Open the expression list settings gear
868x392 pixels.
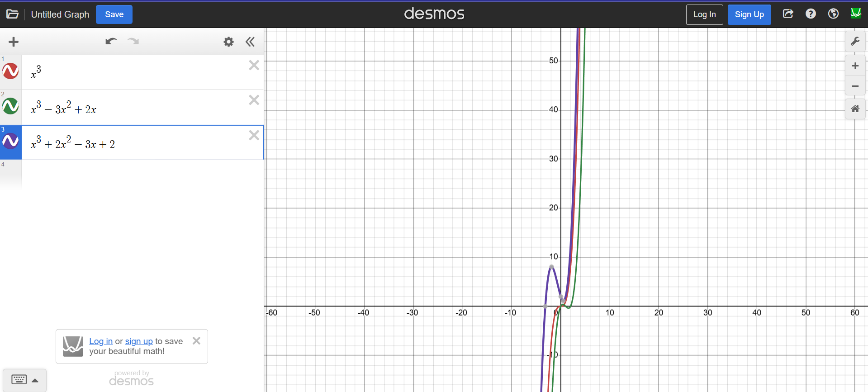click(x=229, y=42)
